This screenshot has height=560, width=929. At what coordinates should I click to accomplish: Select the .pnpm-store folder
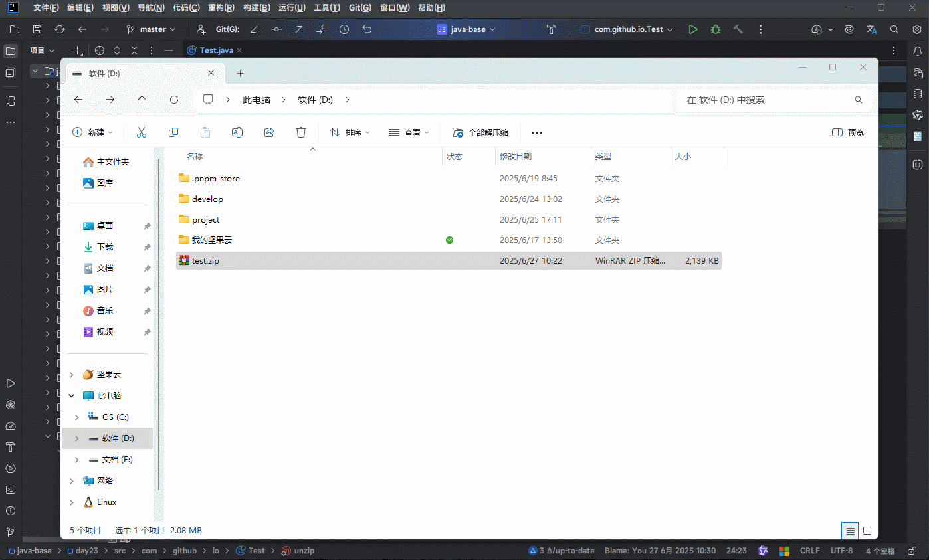click(x=215, y=179)
